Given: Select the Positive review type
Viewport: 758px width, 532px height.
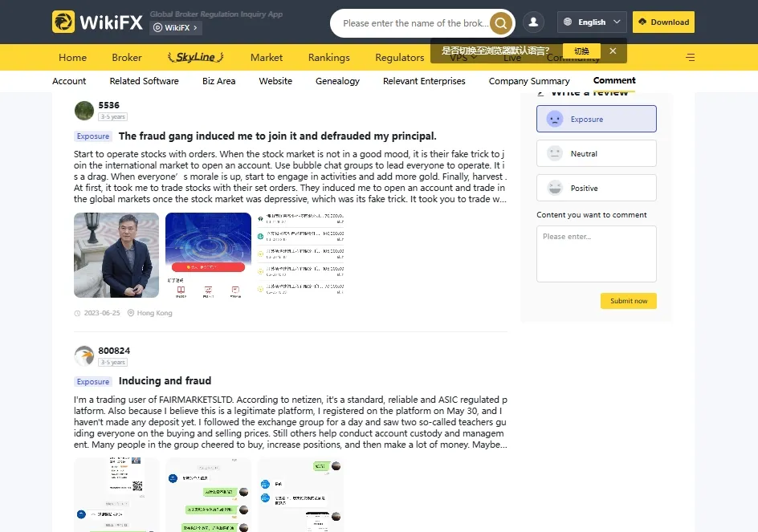Looking at the screenshot, I should click(x=596, y=188).
